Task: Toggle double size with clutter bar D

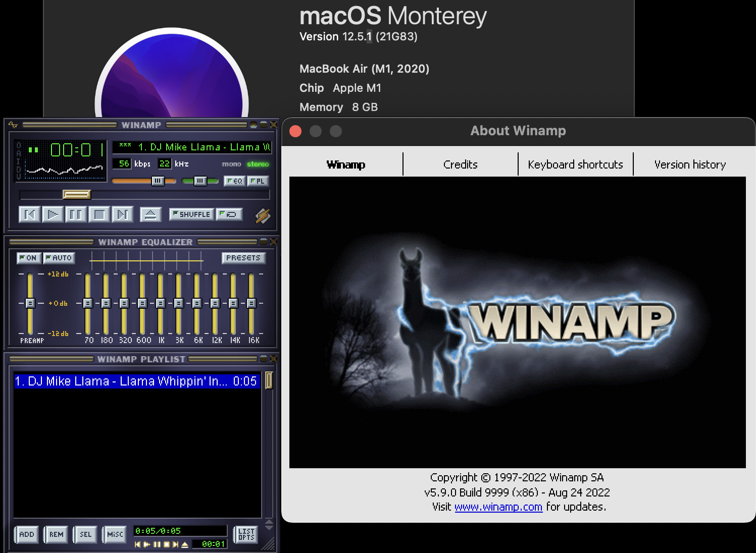Action: (19, 169)
